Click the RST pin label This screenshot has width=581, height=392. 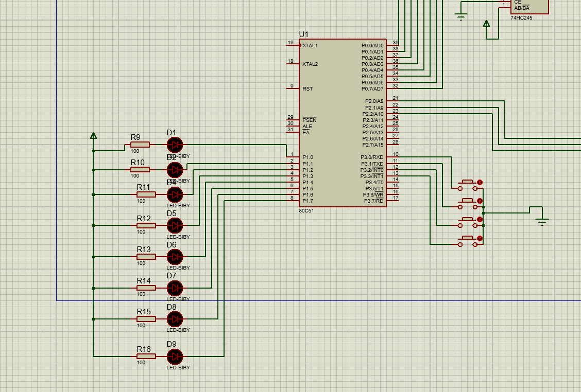307,89
